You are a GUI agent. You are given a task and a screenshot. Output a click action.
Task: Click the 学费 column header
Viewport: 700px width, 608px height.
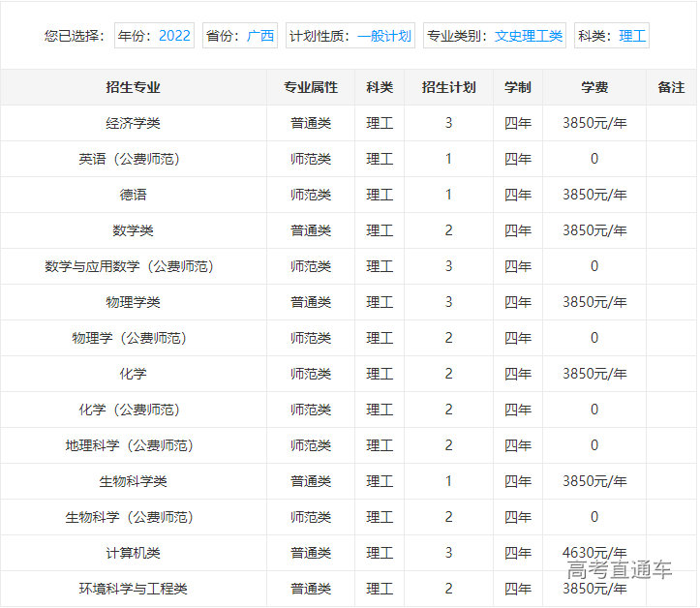coord(594,87)
